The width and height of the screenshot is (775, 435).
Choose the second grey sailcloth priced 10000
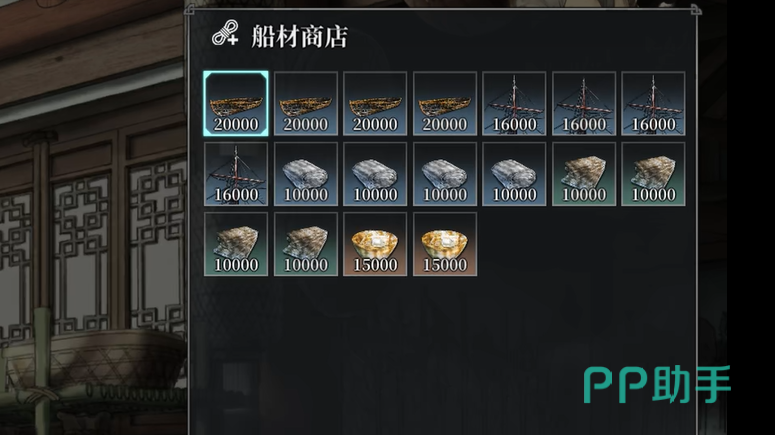[375, 174]
